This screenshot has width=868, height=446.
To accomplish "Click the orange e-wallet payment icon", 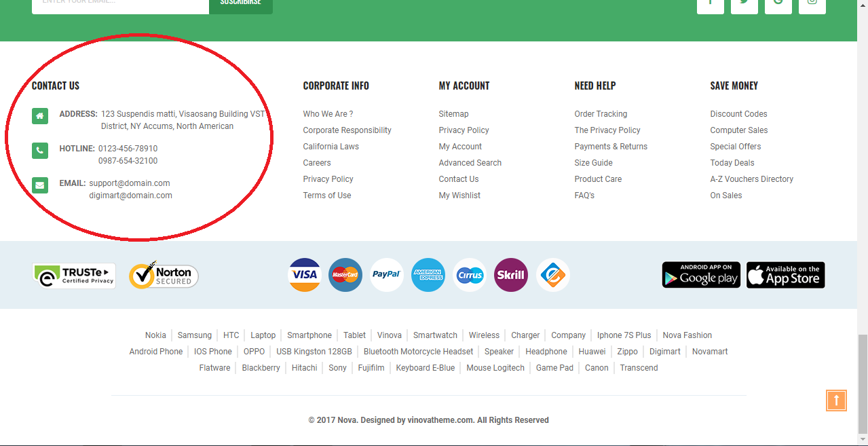I will (x=552, y=275).
